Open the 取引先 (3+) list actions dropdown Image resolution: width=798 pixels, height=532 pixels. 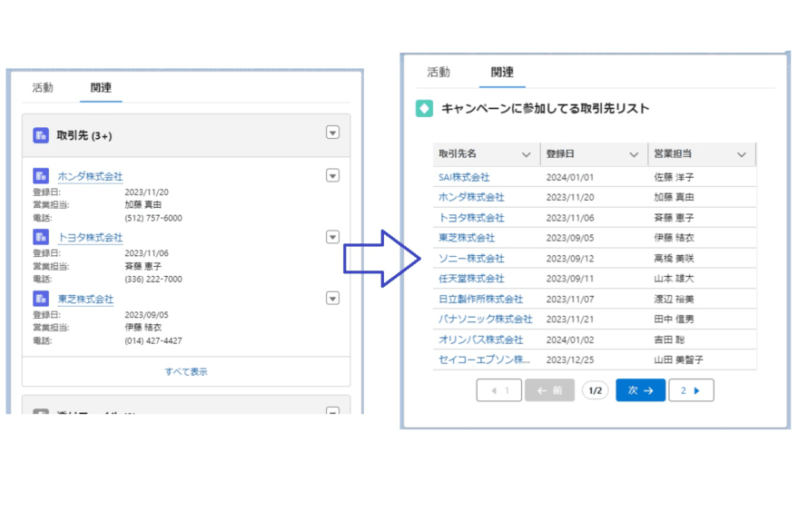[x=333, y=133]
